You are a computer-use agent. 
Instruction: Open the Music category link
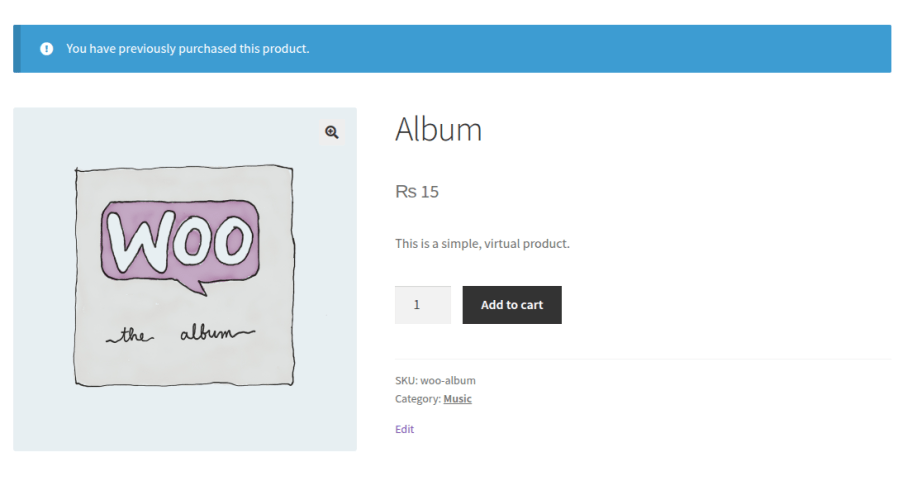[457, 399]
